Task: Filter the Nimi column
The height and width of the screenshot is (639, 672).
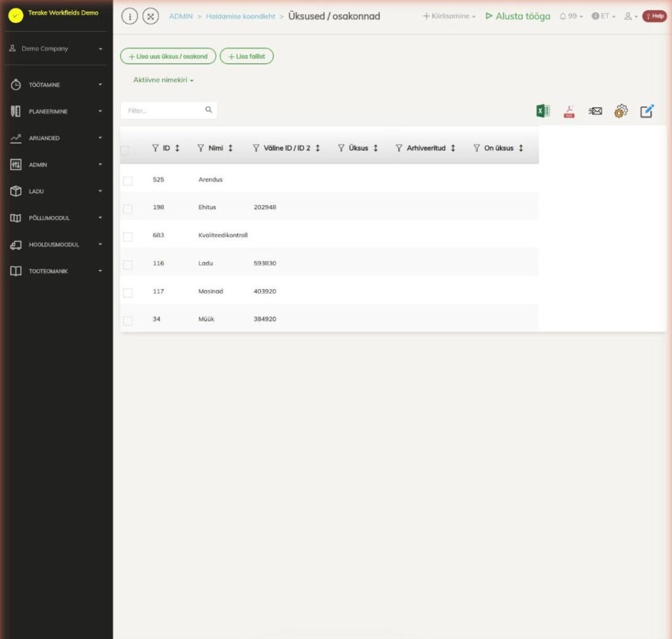Action: (x=201, y=148)
